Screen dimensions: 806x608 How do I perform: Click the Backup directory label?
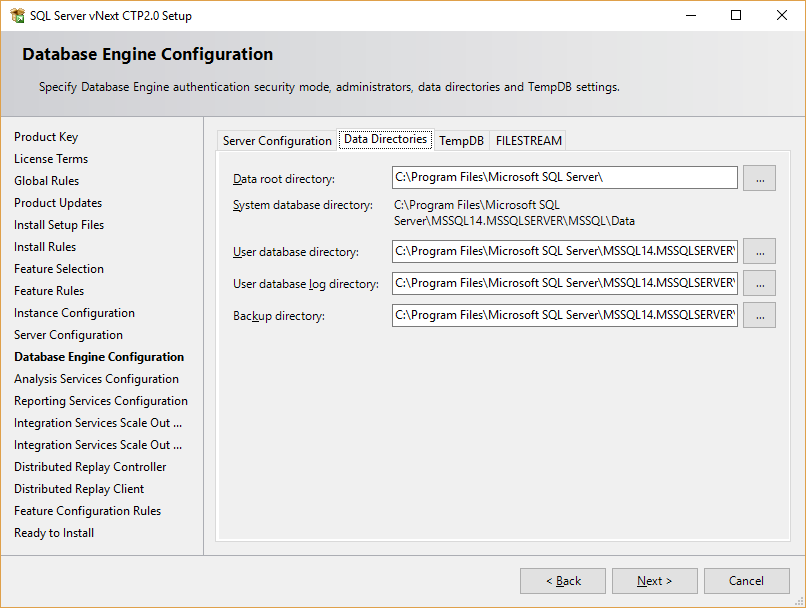(279, 316)
